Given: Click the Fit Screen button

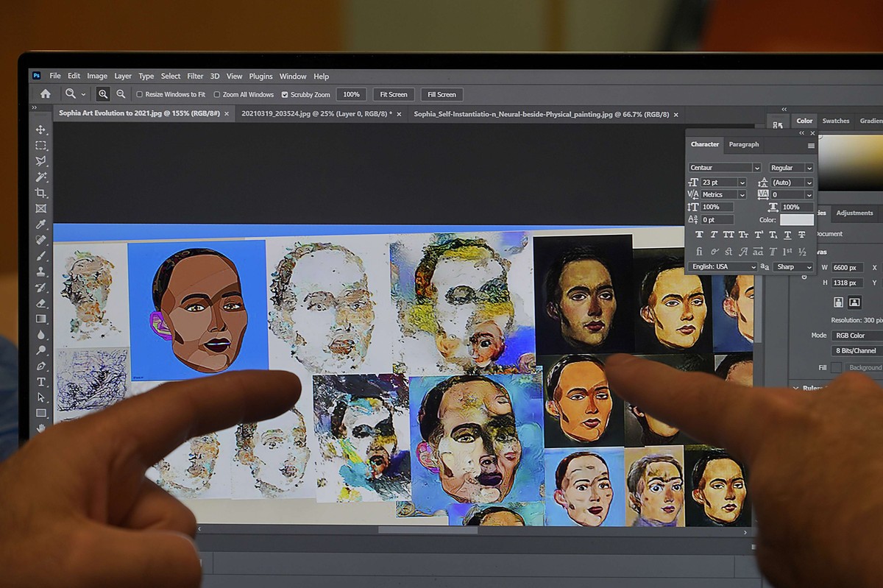Looking at the screenshot, I should (x=394, y=94).
